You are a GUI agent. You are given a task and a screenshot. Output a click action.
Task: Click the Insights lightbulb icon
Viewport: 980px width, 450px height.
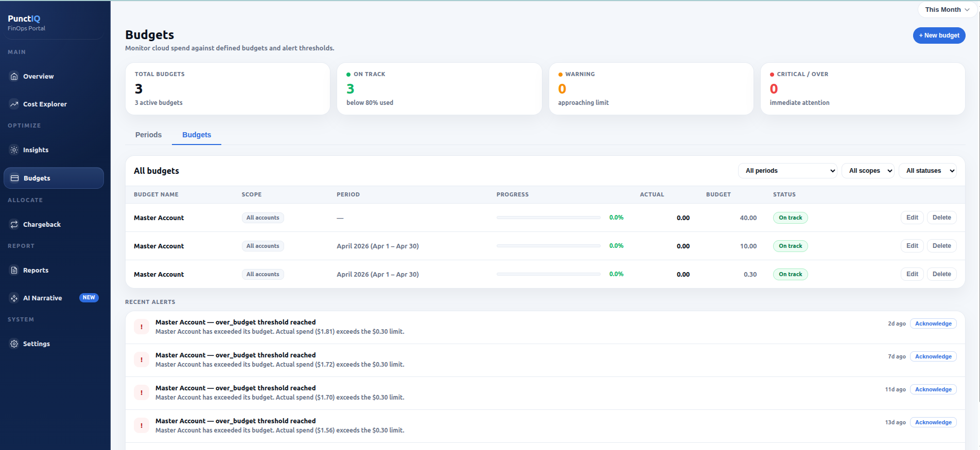(x=14, y=150)
